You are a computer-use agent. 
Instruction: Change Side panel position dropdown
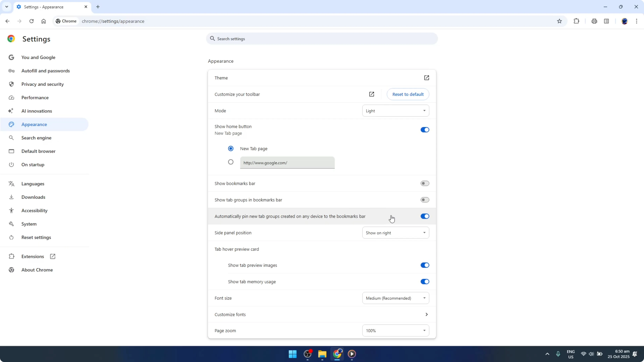click(x=395, y=233)
